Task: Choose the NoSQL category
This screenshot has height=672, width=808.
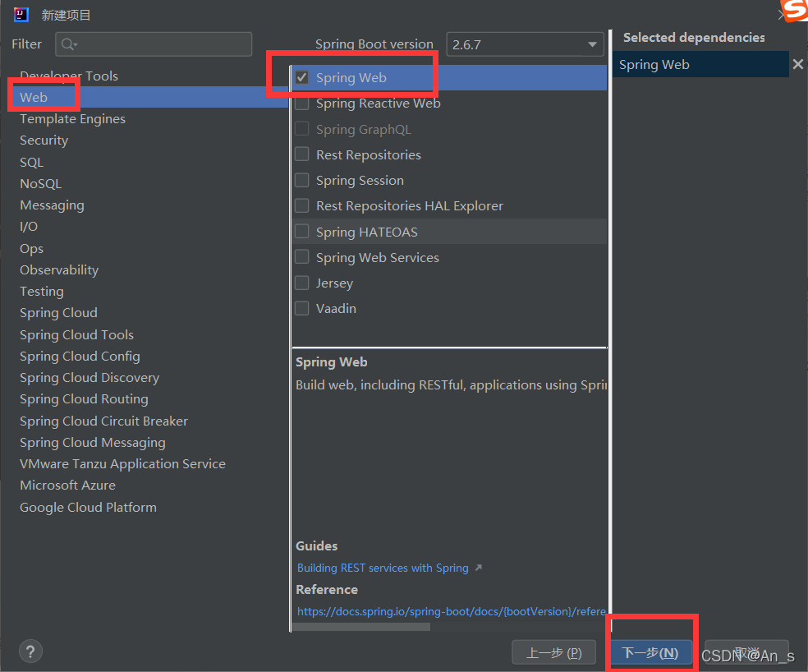Action: [x=41, y=183]
